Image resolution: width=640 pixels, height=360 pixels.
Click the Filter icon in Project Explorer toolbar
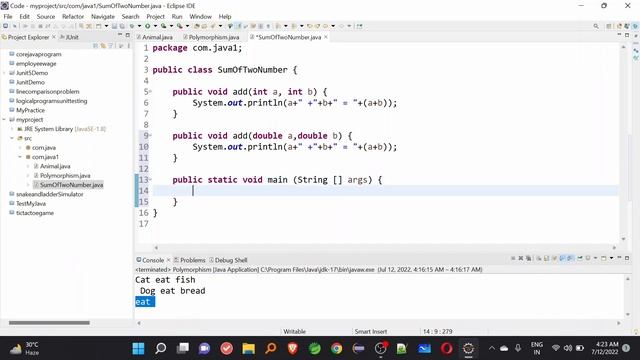(111, 46)
